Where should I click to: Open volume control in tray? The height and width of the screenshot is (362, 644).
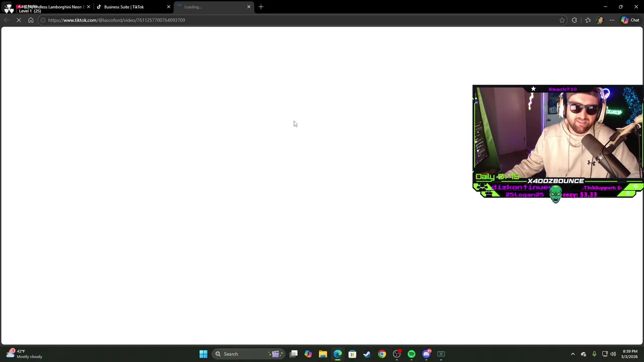tap(613, 354)
